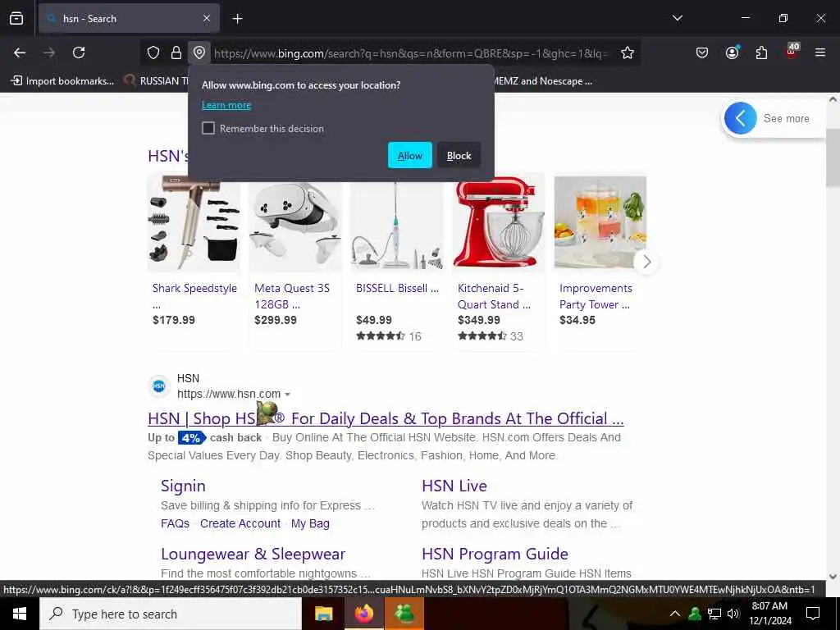Open the Shark Speedstyle product image
Viewport: 840px width, 630px height.
pyautogui.click(x=194, y=222)
